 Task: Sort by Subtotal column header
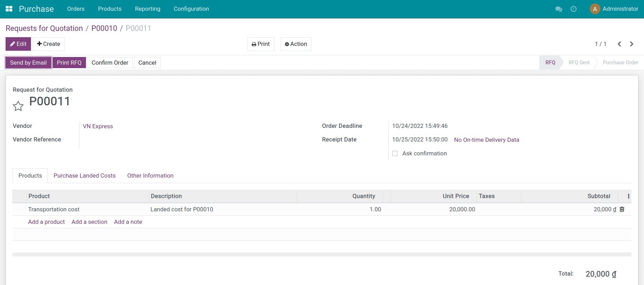pos(570,196)
